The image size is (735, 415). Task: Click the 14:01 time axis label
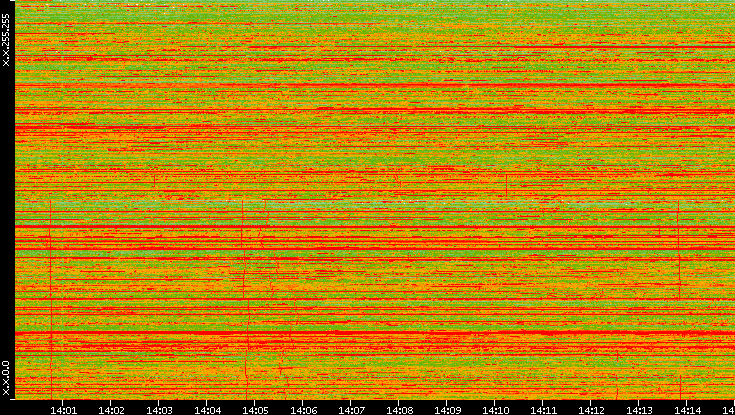coord(63,410)
